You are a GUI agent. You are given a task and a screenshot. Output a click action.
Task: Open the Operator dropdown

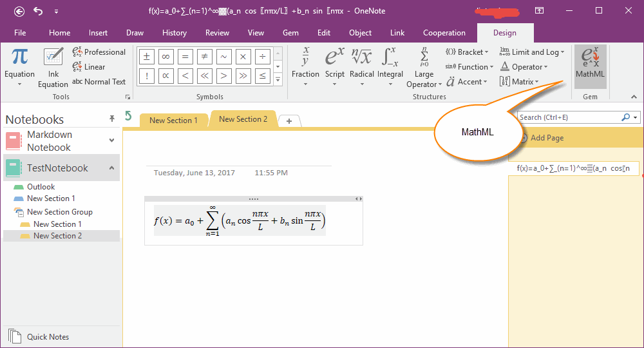point(524,67)
